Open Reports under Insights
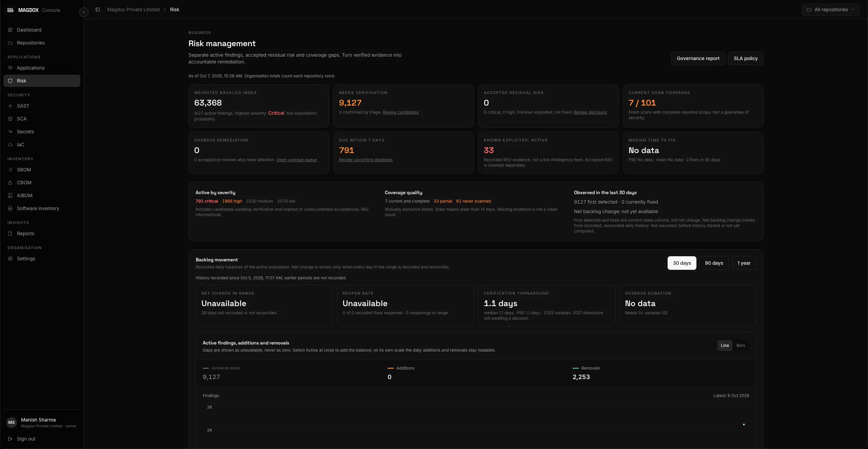Viewport: 868px width, 449px height. click(42, 233)
